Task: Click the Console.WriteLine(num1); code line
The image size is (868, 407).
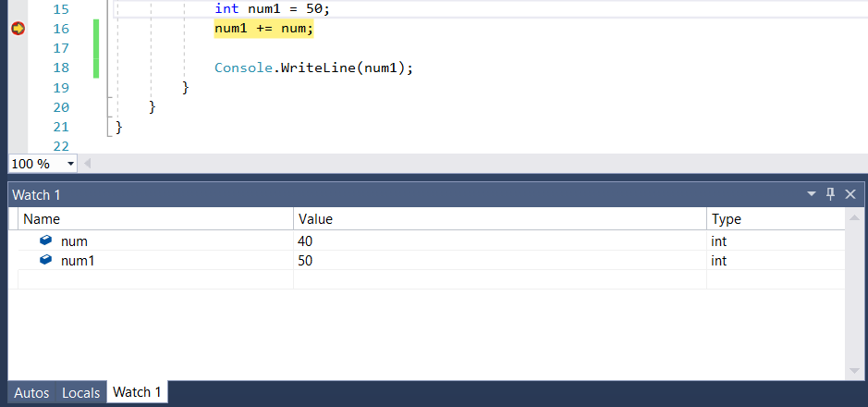Action: tap(314, 68)
